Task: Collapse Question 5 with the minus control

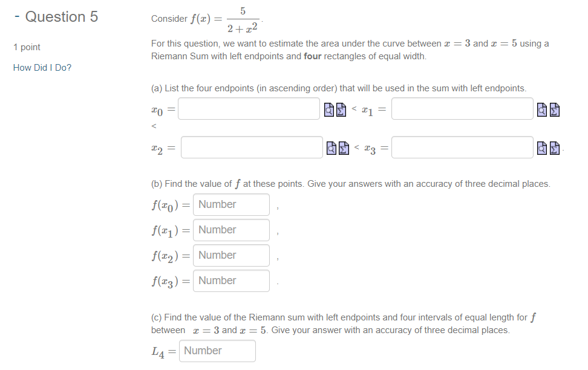Action: 17,16
